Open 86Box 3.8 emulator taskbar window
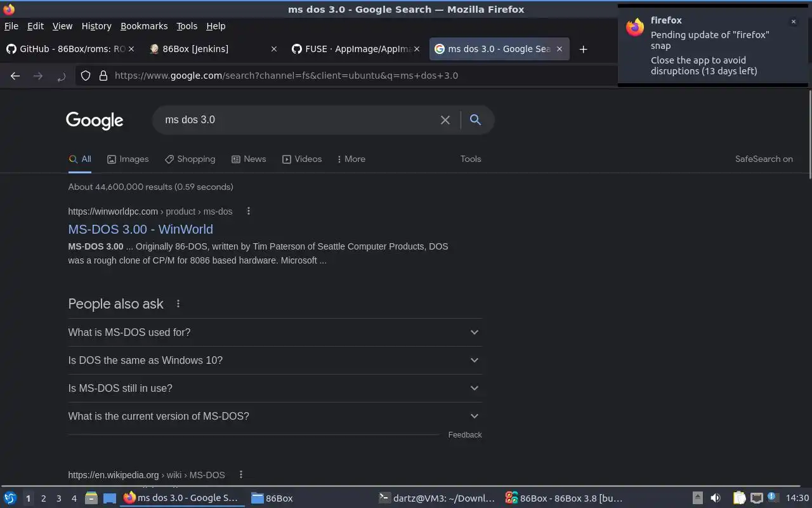 click(x=564, y=498)
